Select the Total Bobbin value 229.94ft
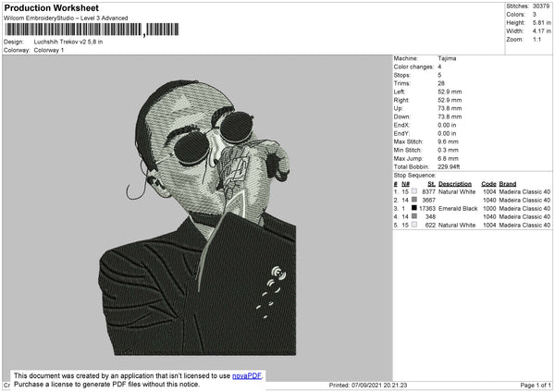This screenshot has width=555, height=392. point(449,166)
